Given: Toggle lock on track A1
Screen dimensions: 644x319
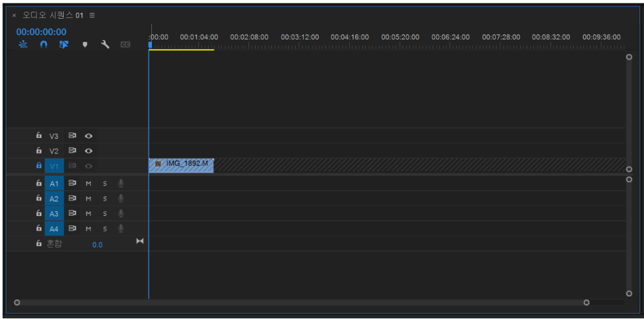Looking at the screenshot, I should coord(39,183).
